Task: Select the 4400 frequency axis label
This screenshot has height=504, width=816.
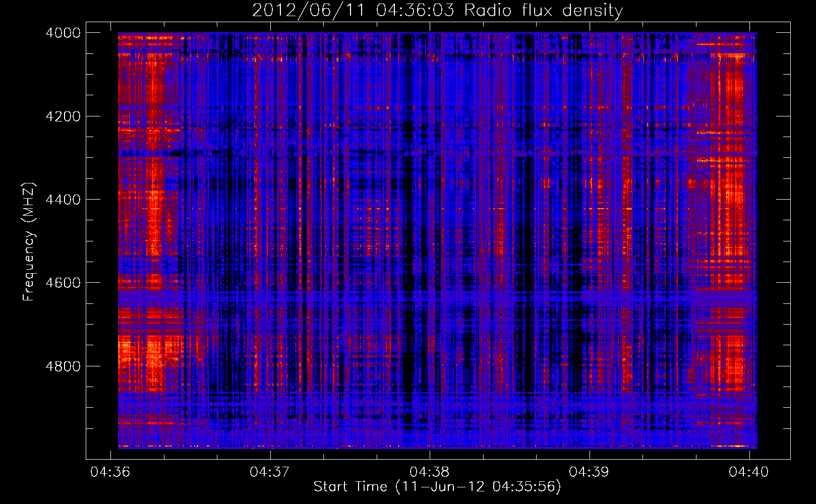Action: (63, 200)
